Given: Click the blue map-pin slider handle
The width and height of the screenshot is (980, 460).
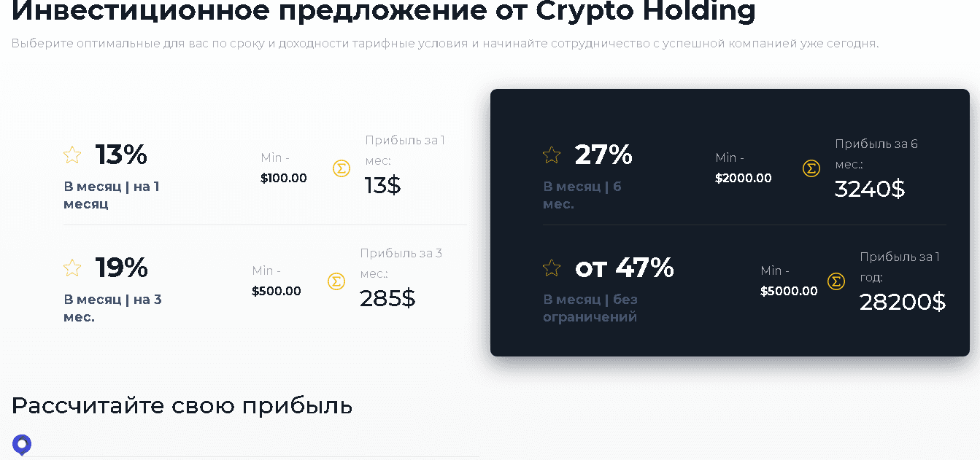Looking at the screenshot, I should (x=22, y=443).
